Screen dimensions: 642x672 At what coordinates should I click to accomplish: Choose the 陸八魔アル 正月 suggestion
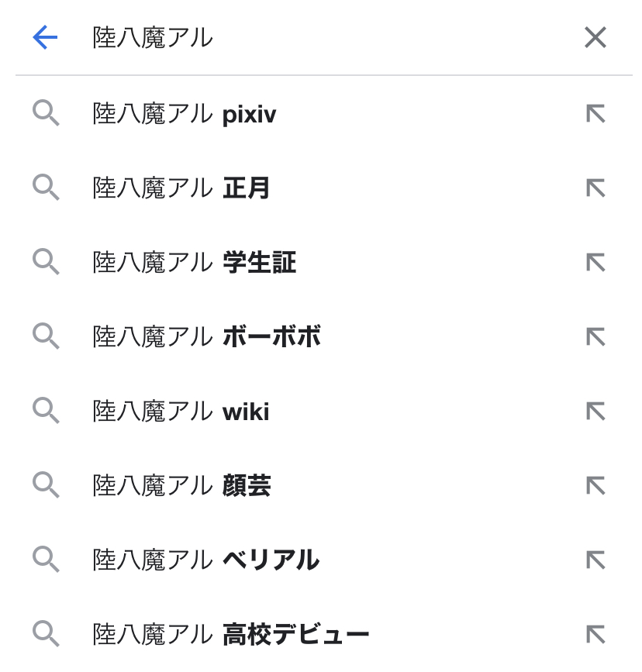181,188
